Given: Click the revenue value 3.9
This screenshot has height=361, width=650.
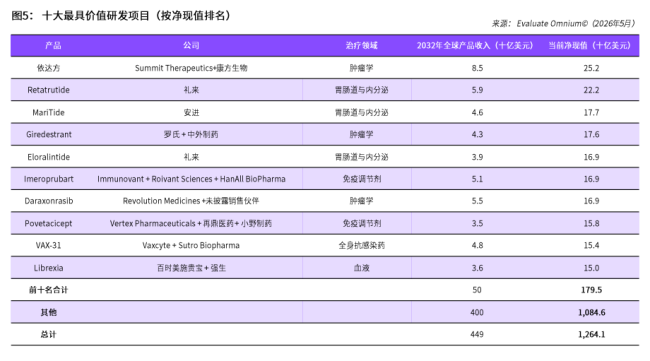Looking at the screenshot, I should point(477,157).
